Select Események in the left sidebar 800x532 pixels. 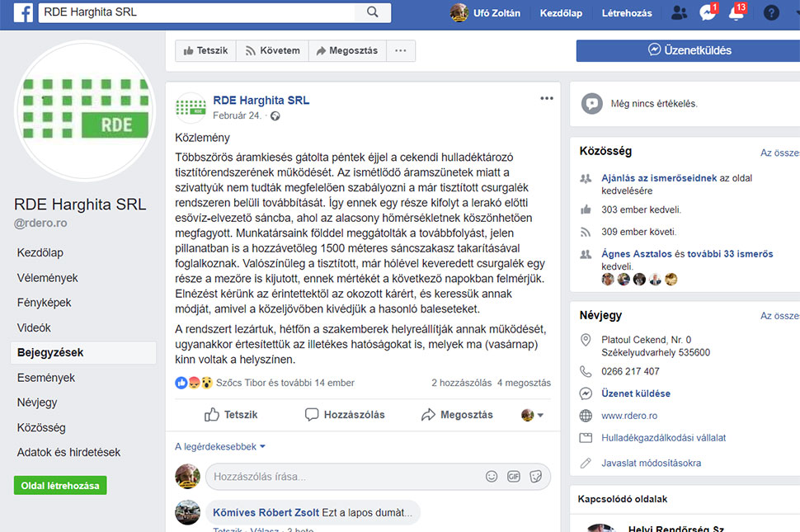pyautogui.click(x=46, y=378)
